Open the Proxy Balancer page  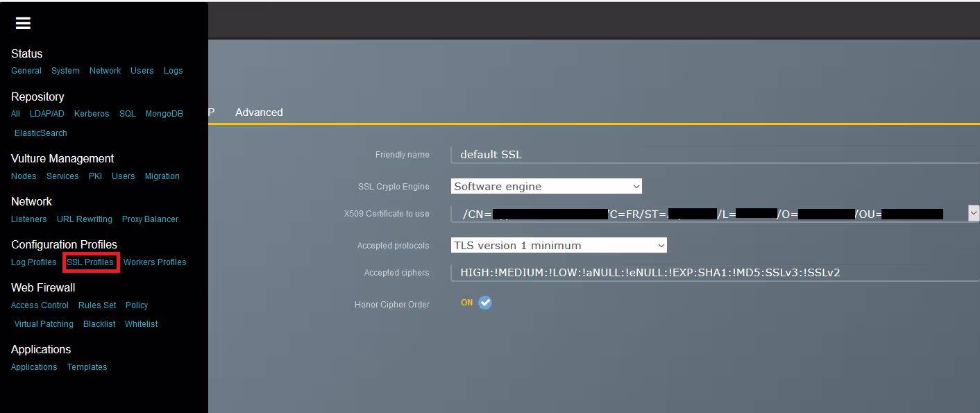click(x=150, y=219)
